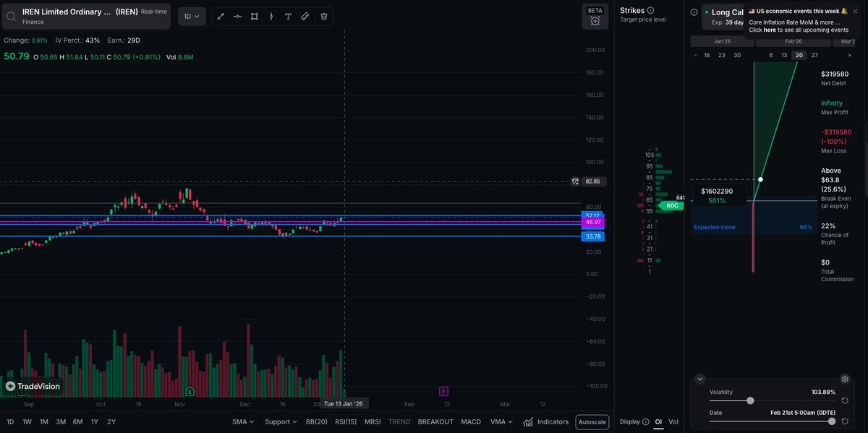Select the rectangle drawing tool
Viewport: 868px width, 433px height.
255,16
